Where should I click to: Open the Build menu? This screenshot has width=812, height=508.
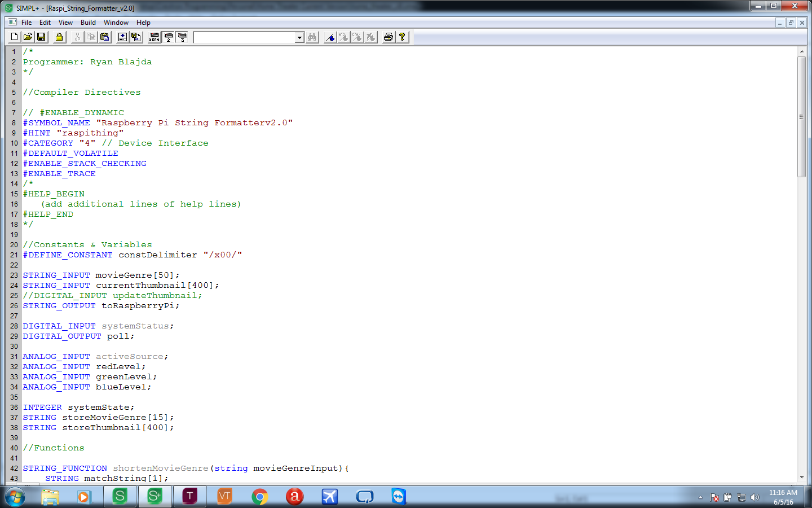(x=88, y=23)
